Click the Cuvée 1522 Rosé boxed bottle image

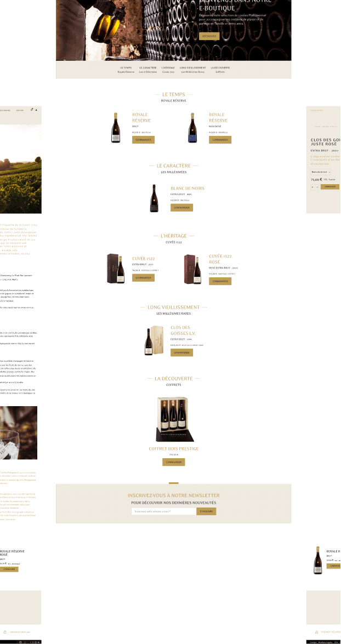coord(192,270)
